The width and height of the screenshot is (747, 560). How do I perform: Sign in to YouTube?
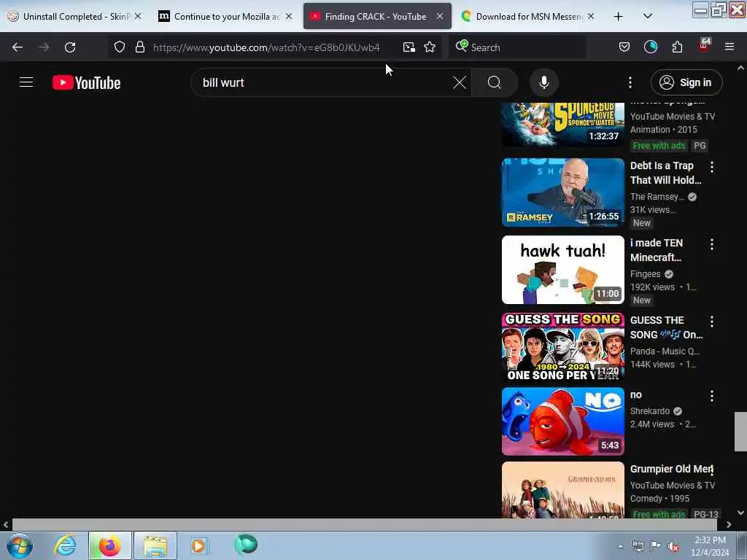coord(686,82)
